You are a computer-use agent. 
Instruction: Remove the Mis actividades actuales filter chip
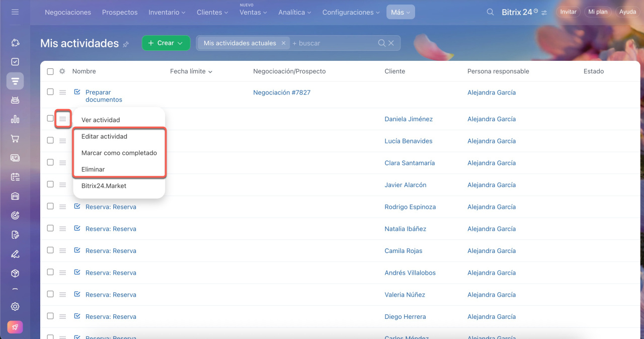(283, 43)
